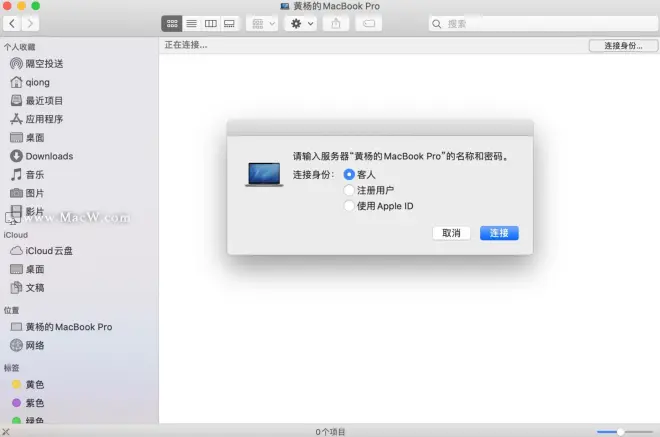Click the 标签 section header

coord(11,368)
